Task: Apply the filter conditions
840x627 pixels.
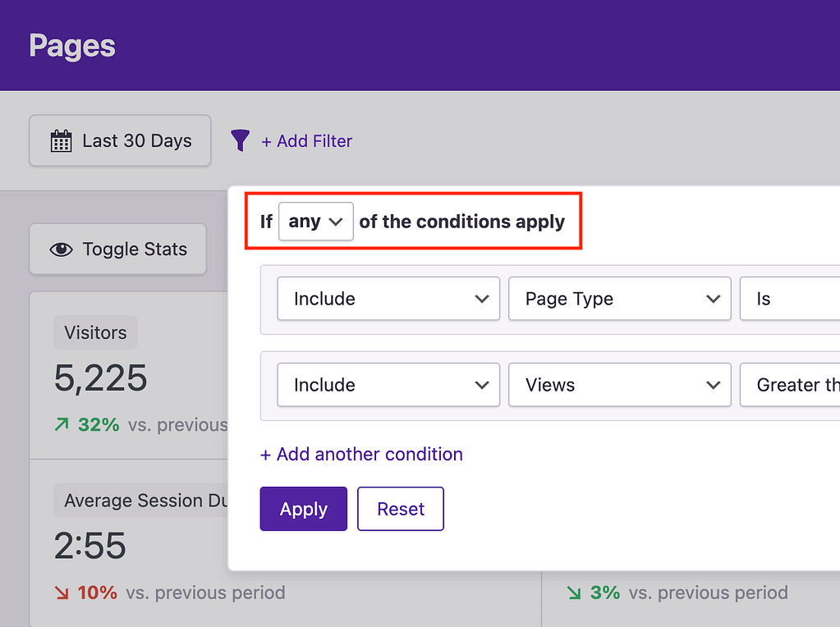Action: pos(303,509)
